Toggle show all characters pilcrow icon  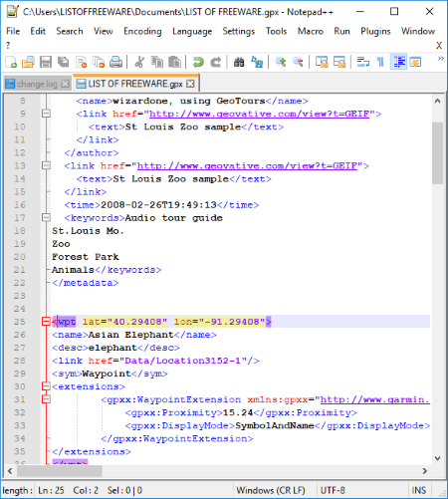point(380,62)
